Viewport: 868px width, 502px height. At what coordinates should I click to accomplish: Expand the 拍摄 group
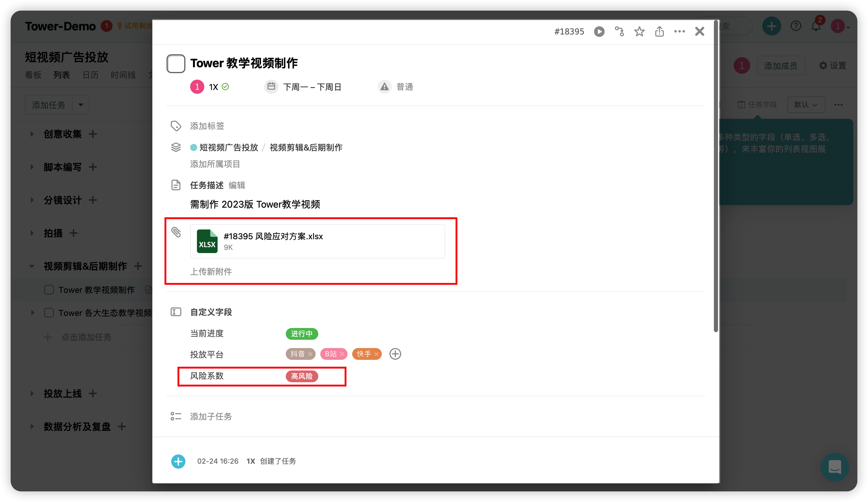(32, 233)
